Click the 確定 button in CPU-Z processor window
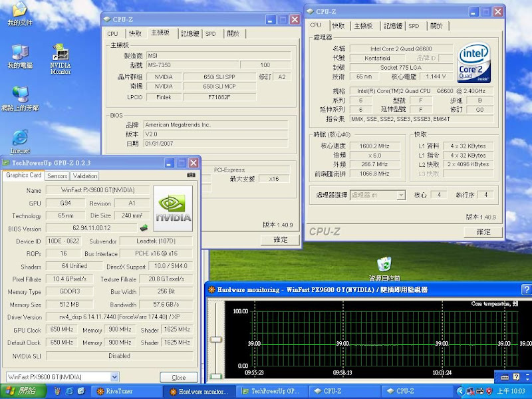 (x=483, y=231)
